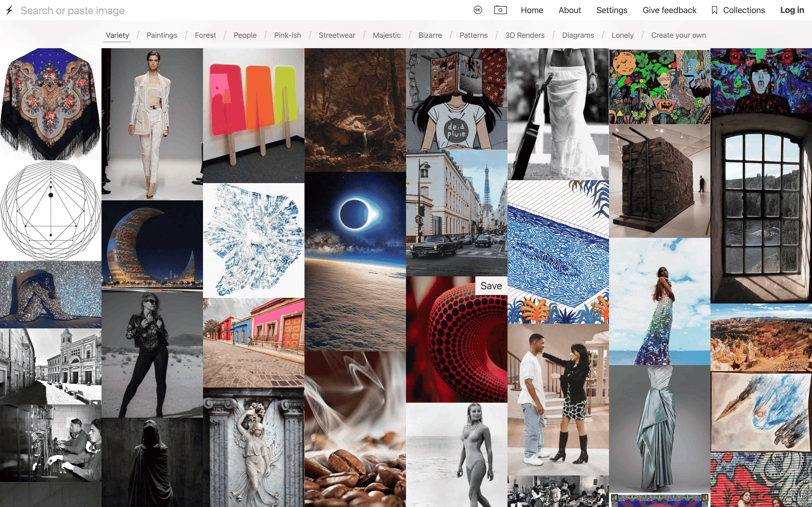Screen dimensions: 812x507
Task: Select the Forest category tab
Action: [x=205, y=35]
